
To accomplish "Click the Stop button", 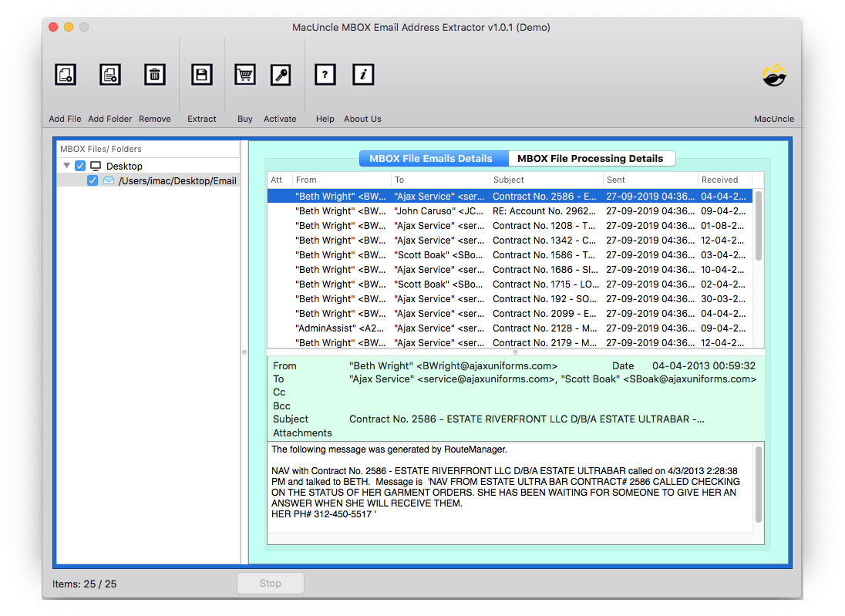I will coord(270,583).
